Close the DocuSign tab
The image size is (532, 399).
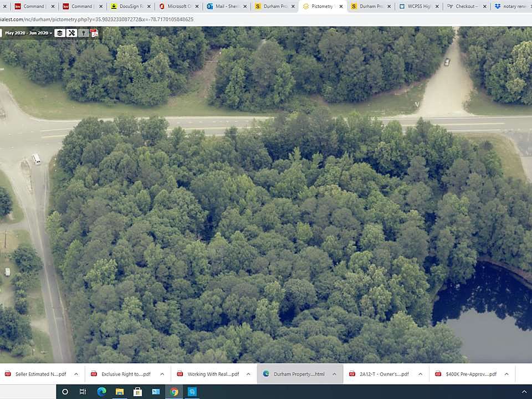tap(149, 7)
